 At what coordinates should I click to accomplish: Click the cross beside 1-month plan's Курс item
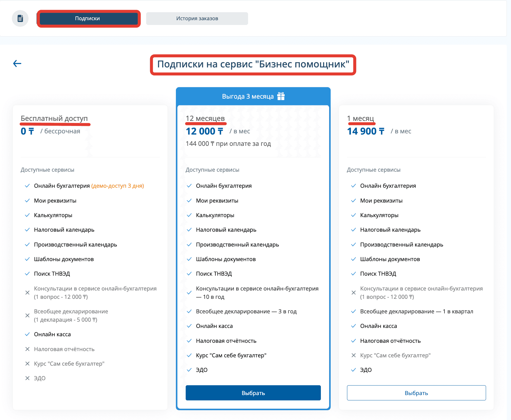[354, 355]
